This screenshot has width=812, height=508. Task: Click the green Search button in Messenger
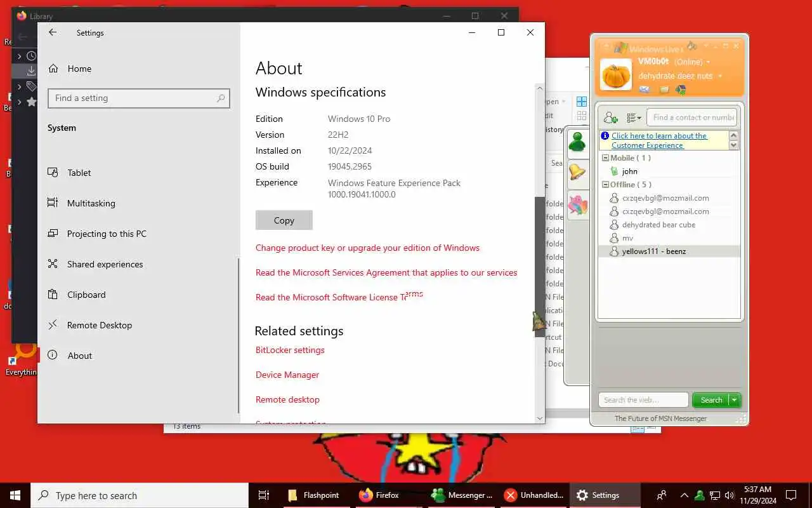711,400
